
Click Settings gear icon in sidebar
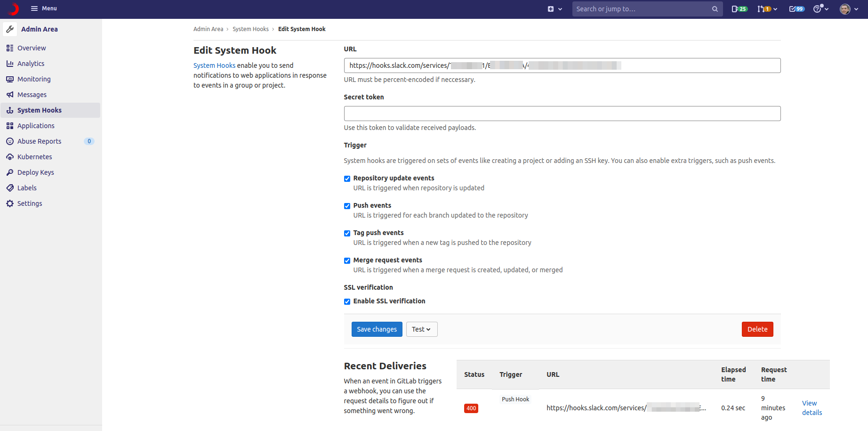10,203
